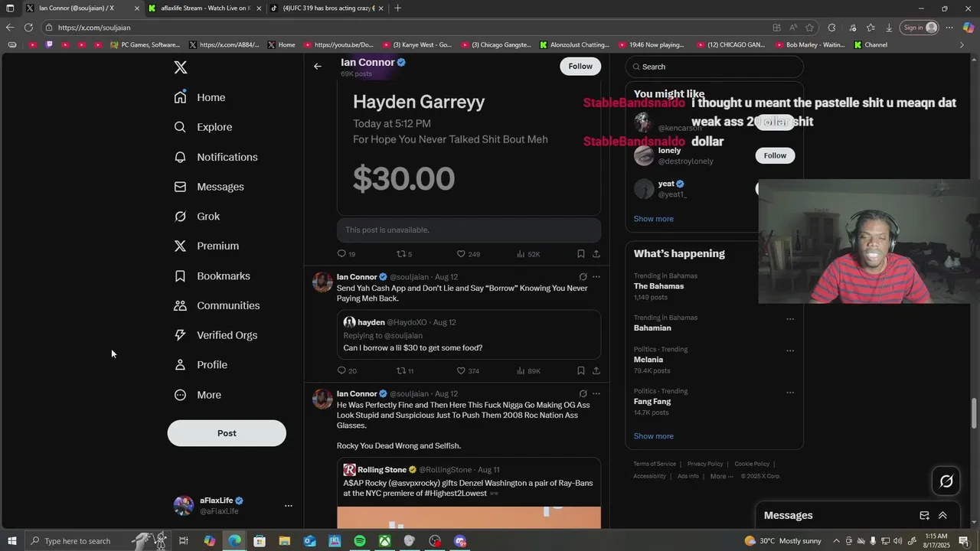Open options for the Fang Fang trend
This screenshot has height=551, width=980.
[790, 393]
